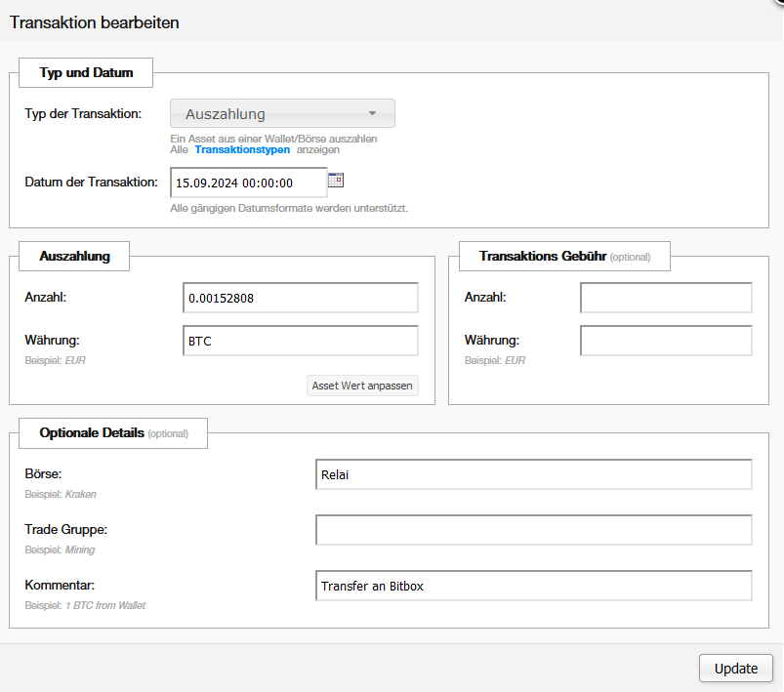Open the calendar date picker icon
This screenshot has width=784, height=692.
(336, 180)
